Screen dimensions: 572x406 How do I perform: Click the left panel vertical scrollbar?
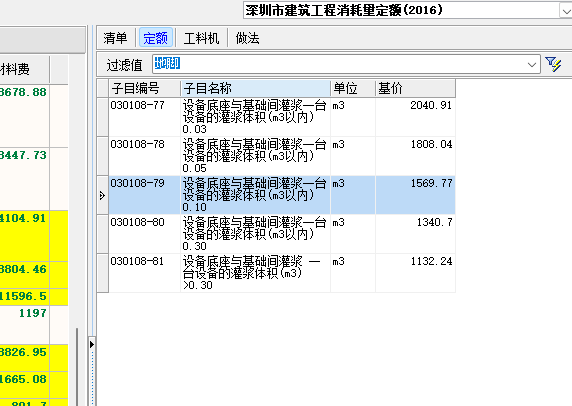(x=77, y=367)
